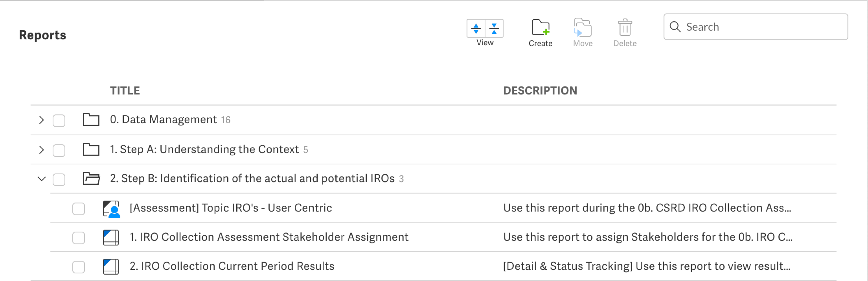Open [Assessment] Topic IRO's - User Centric report

pyautogui.click(x=231, y=208)
